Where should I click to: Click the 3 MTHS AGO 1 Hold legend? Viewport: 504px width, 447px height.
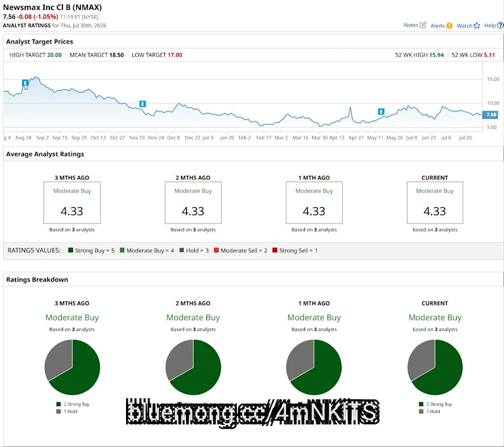[x=67, y=411]
